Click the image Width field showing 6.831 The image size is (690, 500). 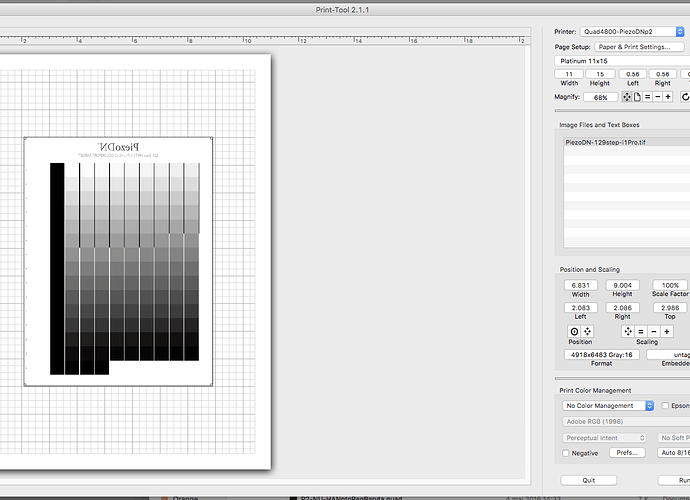(x=580, y=285)
